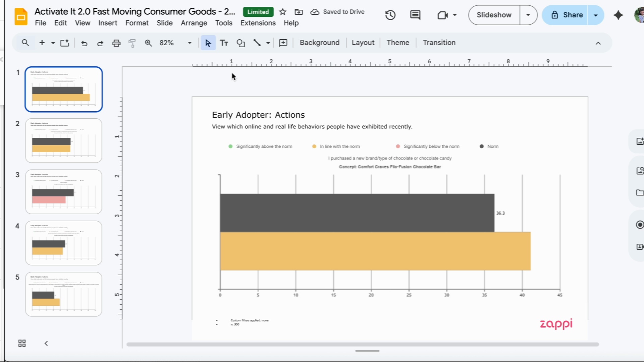This screenshot has width=644, height=362.
Task: Open the Format menu
Action: tap(137, 23)
